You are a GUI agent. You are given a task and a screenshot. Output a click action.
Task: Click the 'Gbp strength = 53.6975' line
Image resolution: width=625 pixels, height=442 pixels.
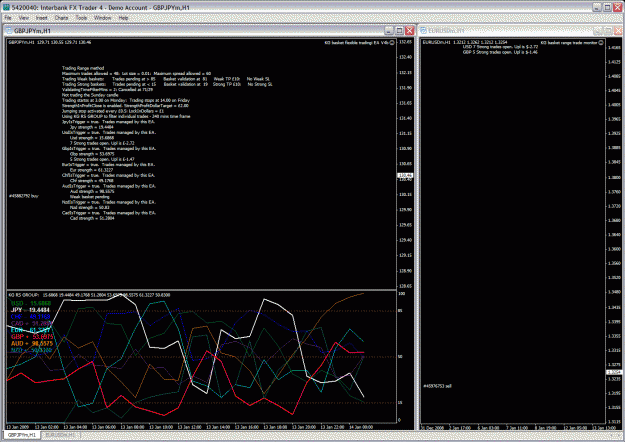click(x=92, y=154)
